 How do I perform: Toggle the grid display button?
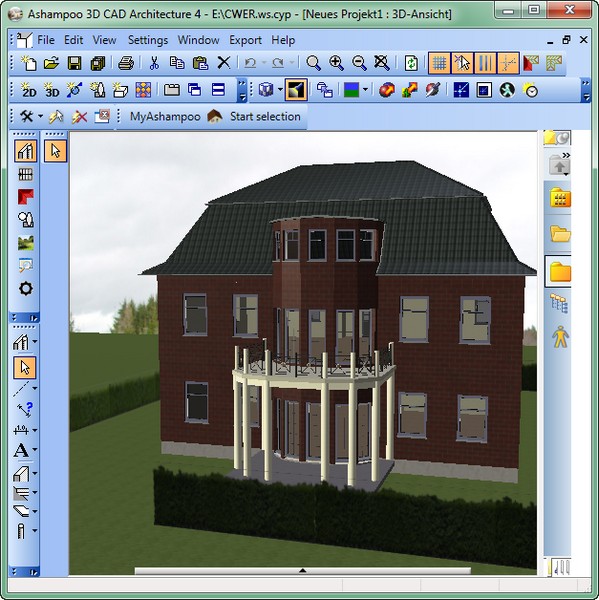tap(439, 63)
